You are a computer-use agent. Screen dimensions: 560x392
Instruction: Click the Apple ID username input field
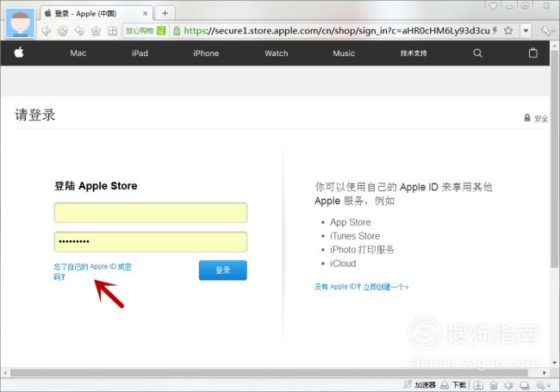(x=151, y=213)
